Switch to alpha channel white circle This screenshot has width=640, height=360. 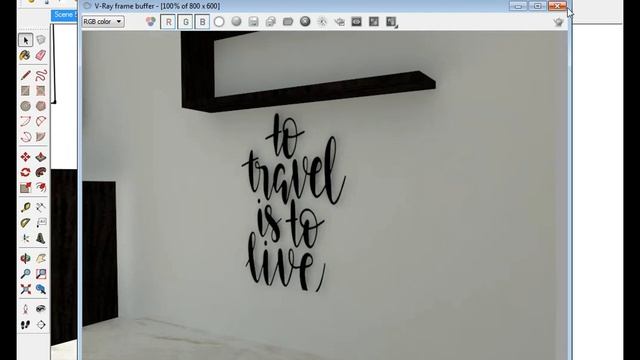pos(219,22)
